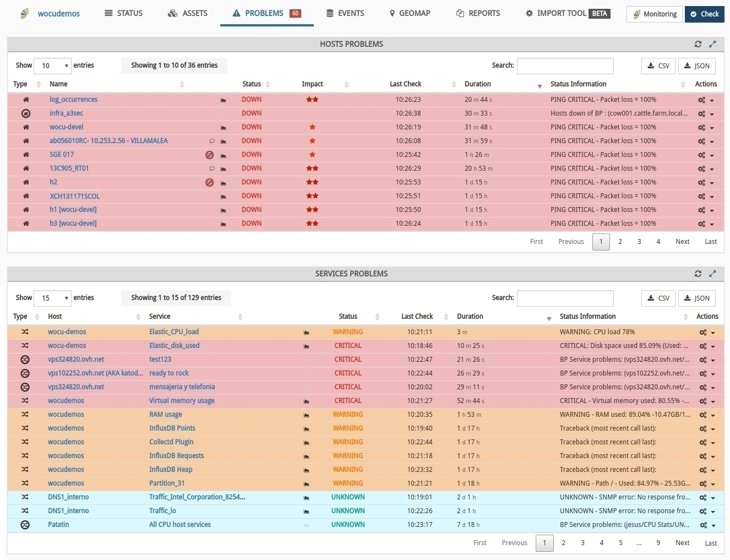Screen dimensions: 730x560
Task: Open the DNS1_interno host on Traffic_lo row
Action: point(68,511)
